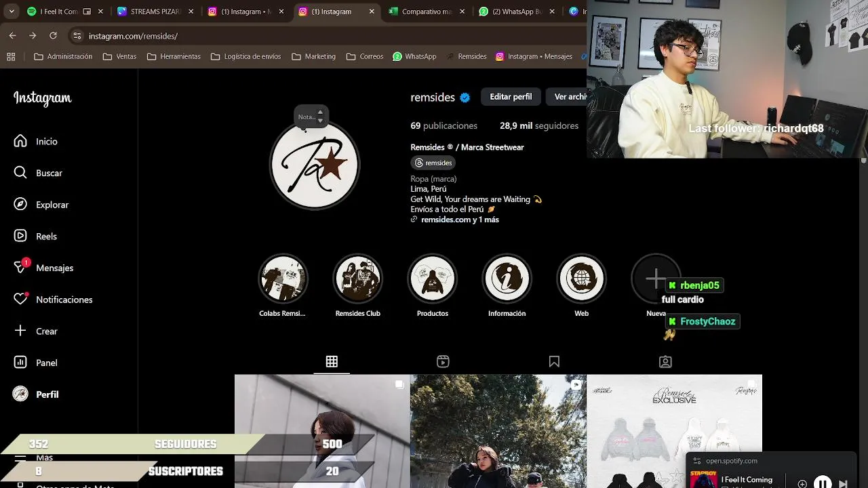The image size is (868, 488).
Task: Click the add-to-library plus in Spotify mini player
Action: point(802,483)
